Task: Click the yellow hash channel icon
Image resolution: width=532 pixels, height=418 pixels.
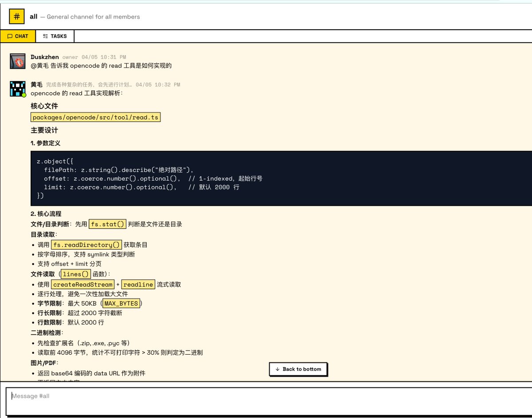Action: pyautogui.click(x=17, y=16)
